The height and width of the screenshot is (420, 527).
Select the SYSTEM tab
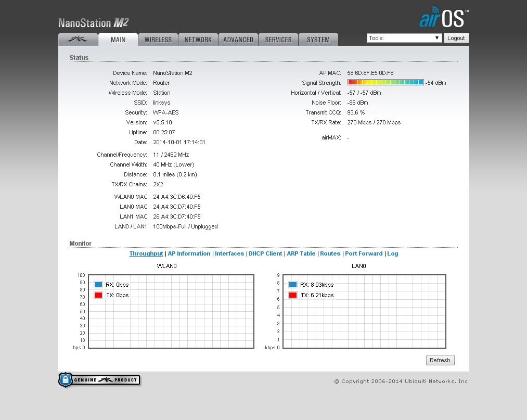pyautogui.click(x=318, y=40)
